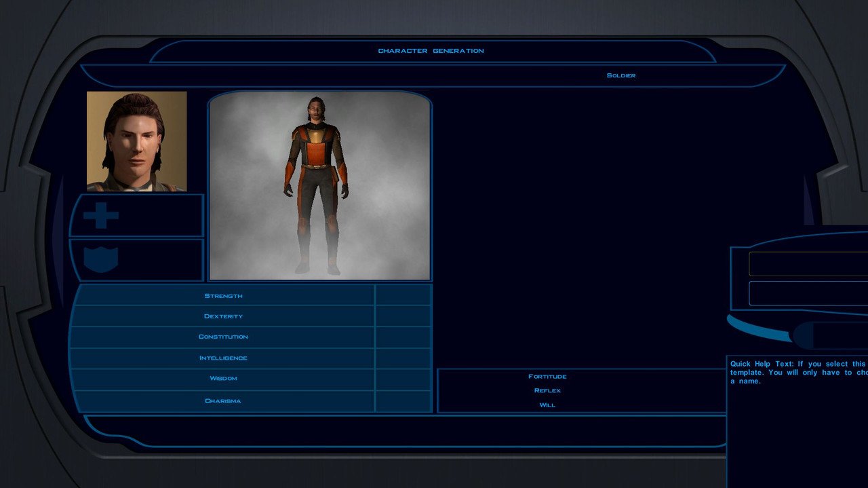Select the Intelligence attribute row
Screen dimensions: 868x488
(223, 358)
